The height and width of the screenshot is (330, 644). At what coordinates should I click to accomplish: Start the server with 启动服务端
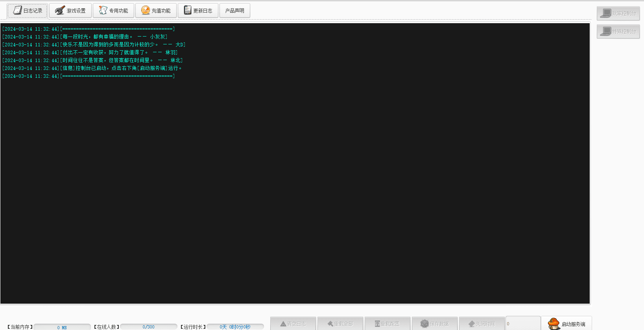point(566,324)
